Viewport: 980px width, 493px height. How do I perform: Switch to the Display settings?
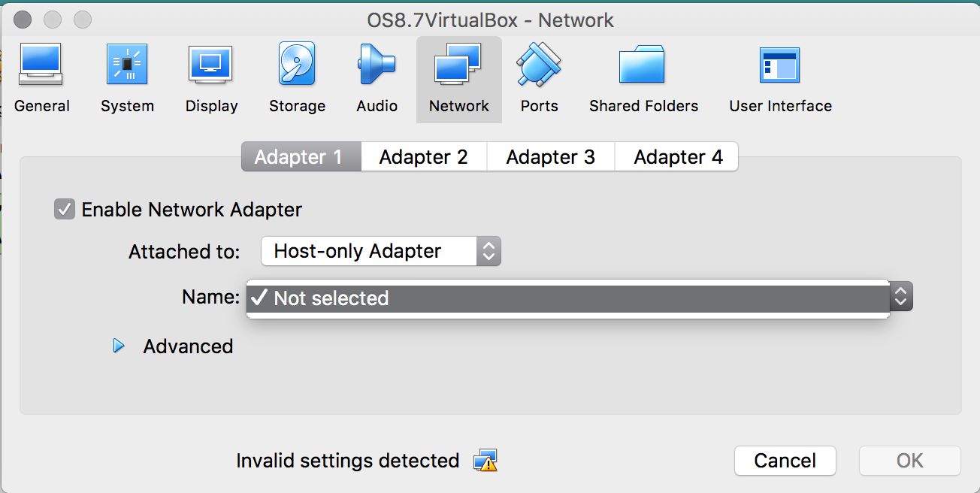click(x=212, y=79)
